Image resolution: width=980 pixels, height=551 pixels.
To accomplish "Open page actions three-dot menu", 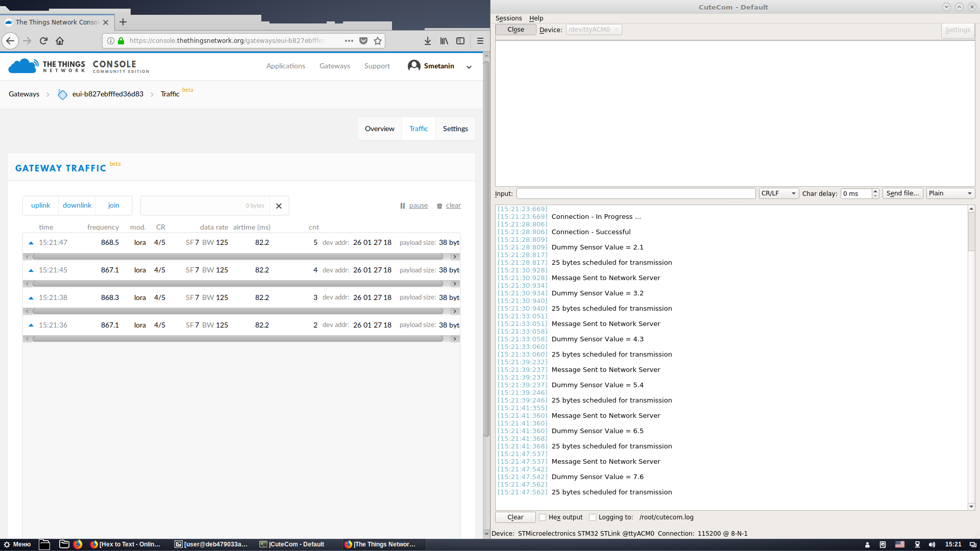I will 349,41.
